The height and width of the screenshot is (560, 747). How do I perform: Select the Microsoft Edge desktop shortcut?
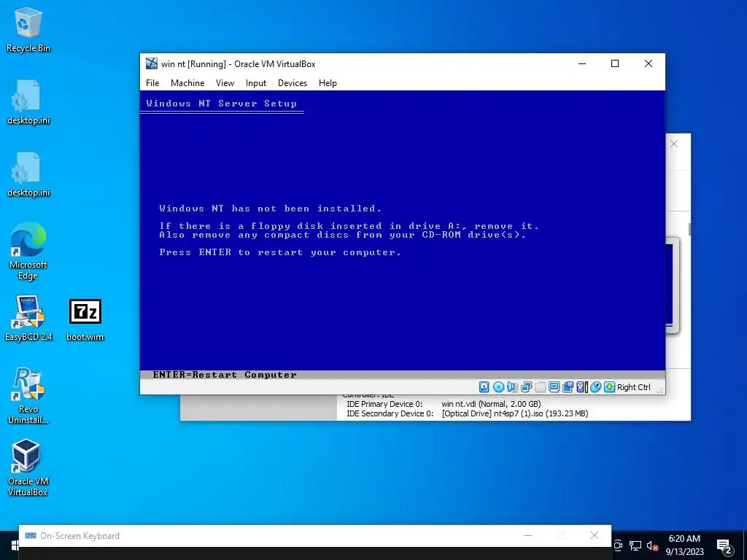coord(28,251)
